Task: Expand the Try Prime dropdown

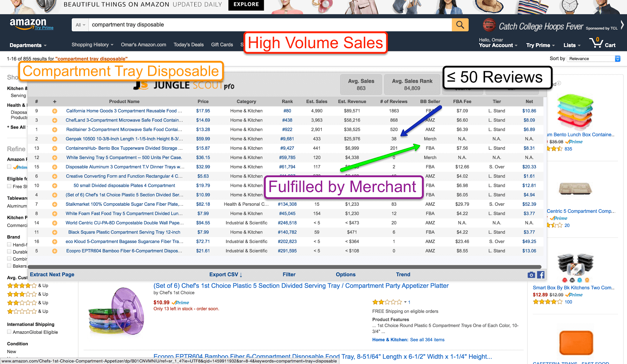Action: click(x=540, y=45)
